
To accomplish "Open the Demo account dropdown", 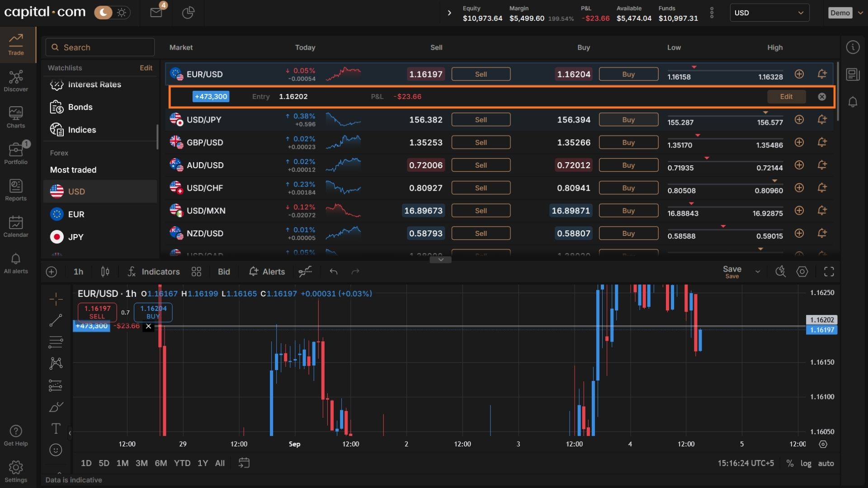I will [x=846, y=13].
